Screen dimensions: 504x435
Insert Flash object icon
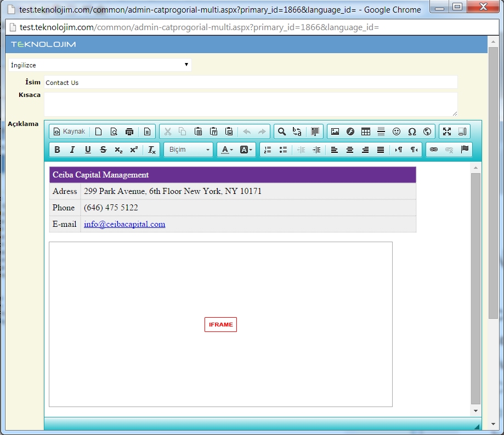point(350,131)
